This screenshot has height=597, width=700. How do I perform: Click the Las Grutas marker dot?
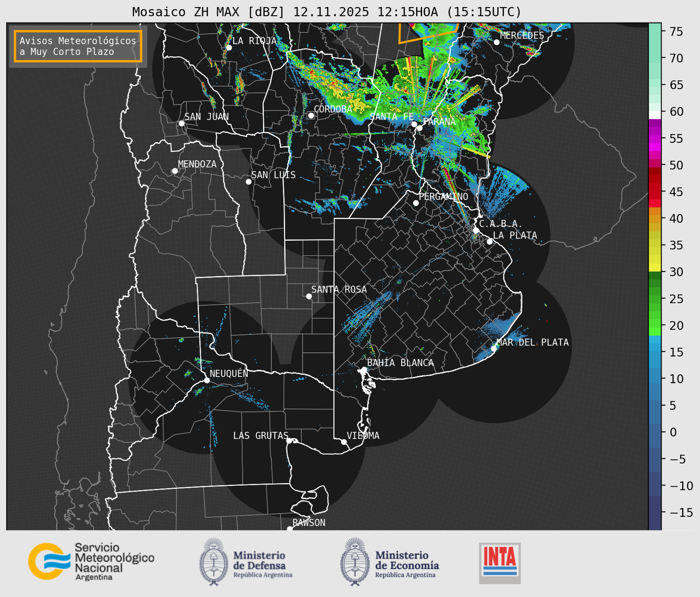click(289, 440)
